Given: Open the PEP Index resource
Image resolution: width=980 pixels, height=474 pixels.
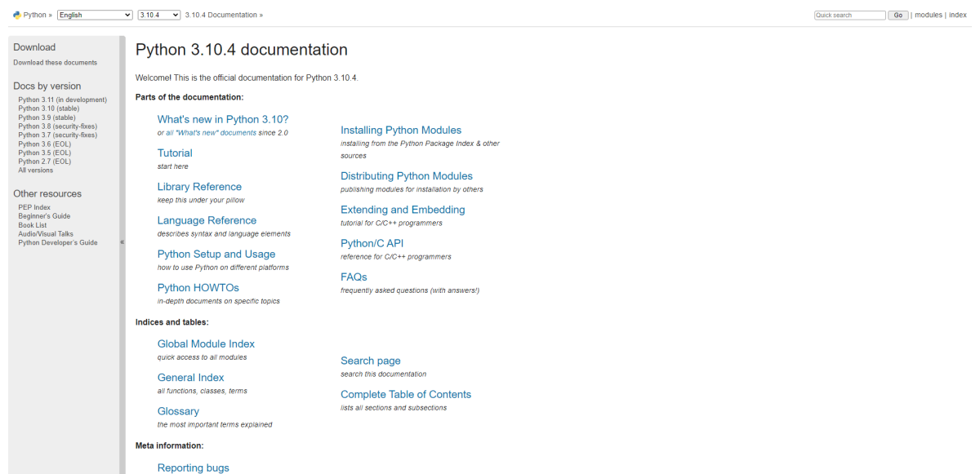Looking at the screenshot, I should pos(34,206).
